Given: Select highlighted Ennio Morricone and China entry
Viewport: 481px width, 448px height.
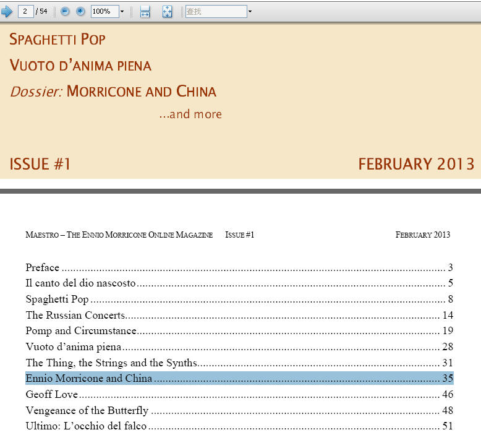Looking at the screenshot, I should point(239,378).
